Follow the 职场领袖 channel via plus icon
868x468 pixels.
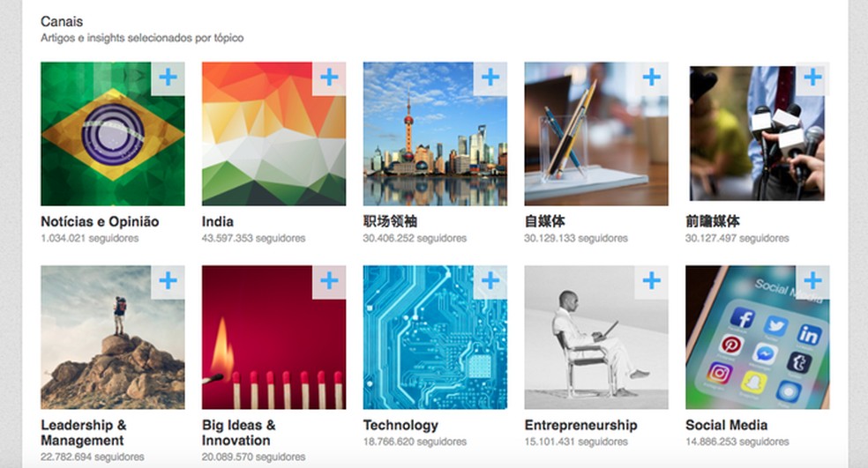click(x=490, y=78)
